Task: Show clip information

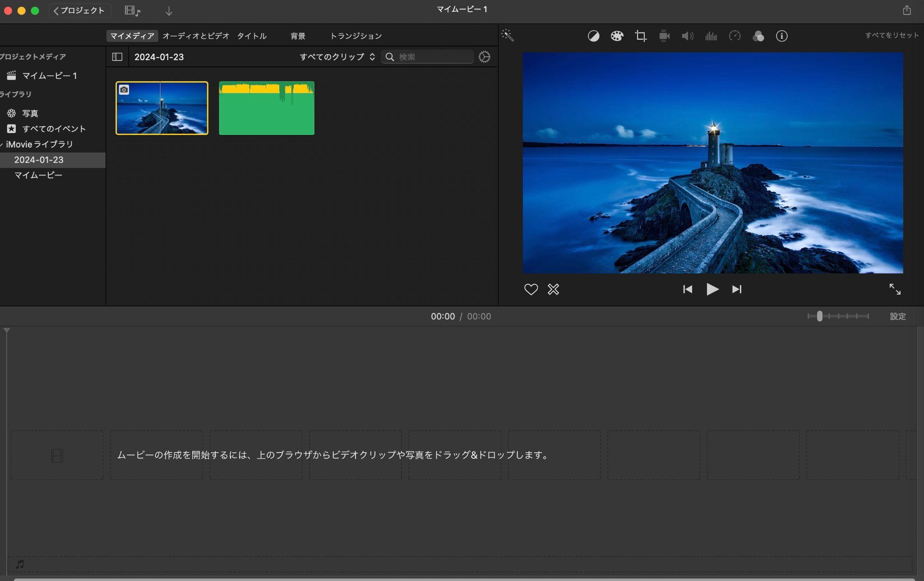Action: 781,36
